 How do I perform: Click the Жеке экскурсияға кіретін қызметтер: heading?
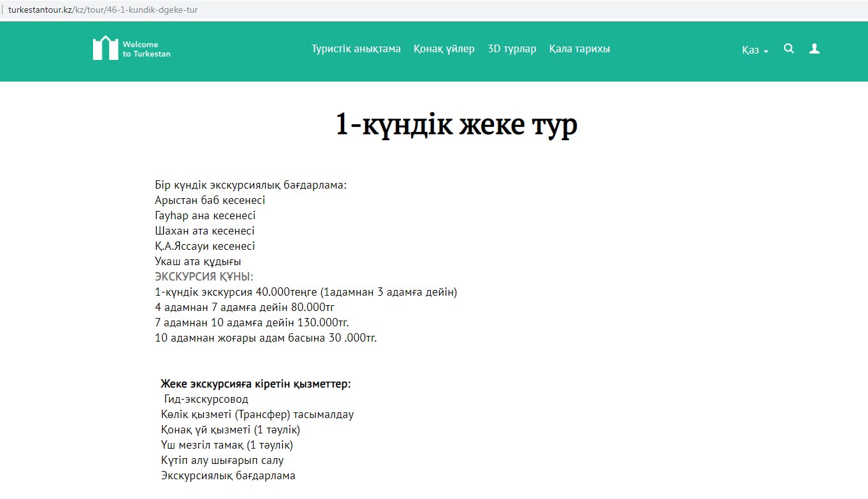[256, 384]
